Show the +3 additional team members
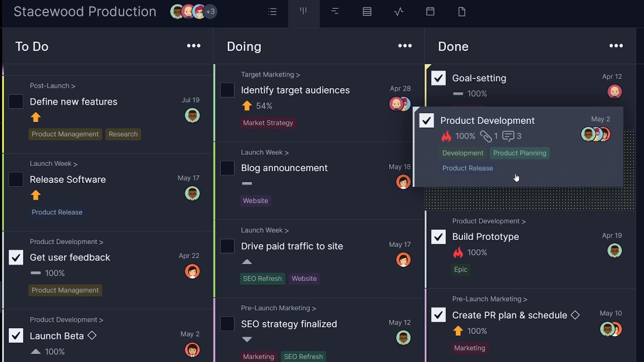Viewport: 644px width, 362px height. [x=210, y=12]
